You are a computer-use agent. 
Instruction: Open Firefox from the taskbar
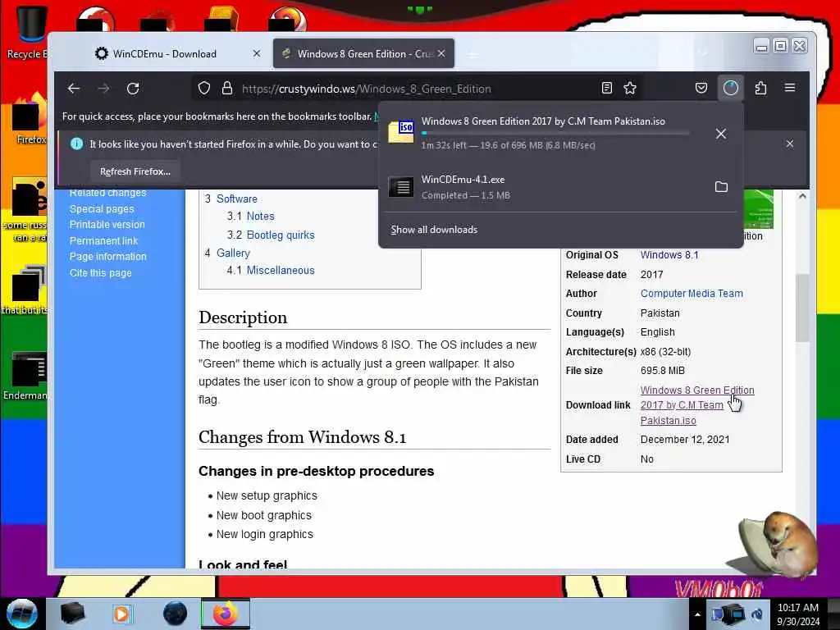point(225,614)
